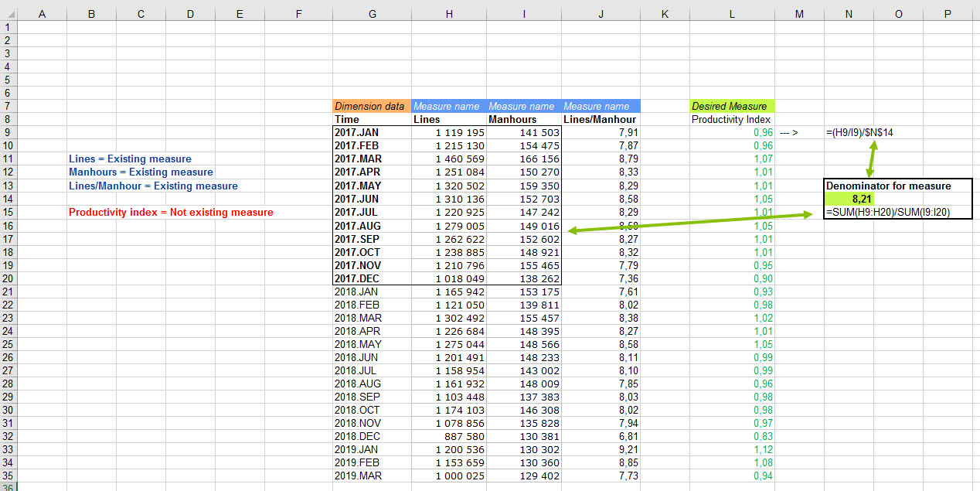This screenshot has height=491, width=980.
Task: Click cell '2018.JUL'
Action: click(x=372, y=370)
